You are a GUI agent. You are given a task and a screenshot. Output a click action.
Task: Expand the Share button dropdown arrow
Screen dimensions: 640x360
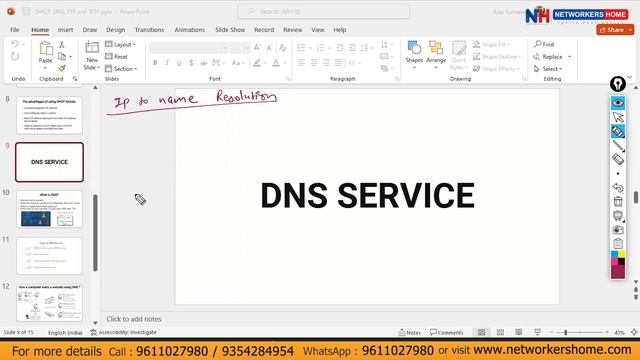pyautogui.click(x=630, y=30)
